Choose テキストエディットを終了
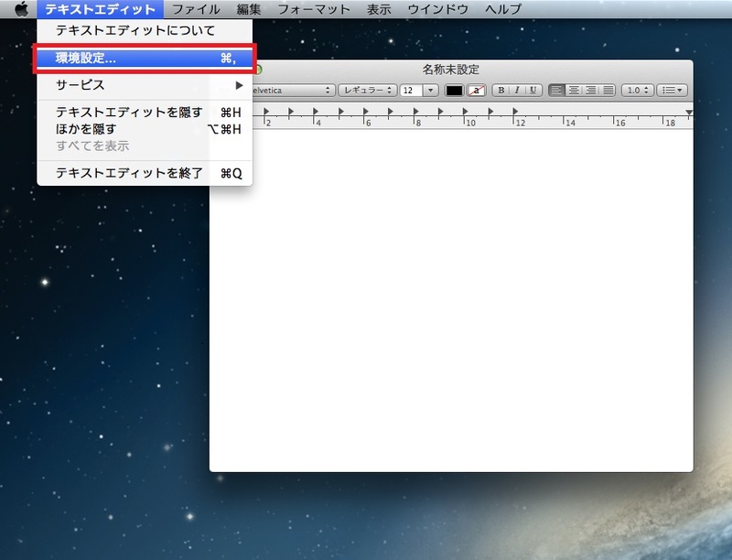Viewport: 732px width, 560px height. tap(145, 174)
